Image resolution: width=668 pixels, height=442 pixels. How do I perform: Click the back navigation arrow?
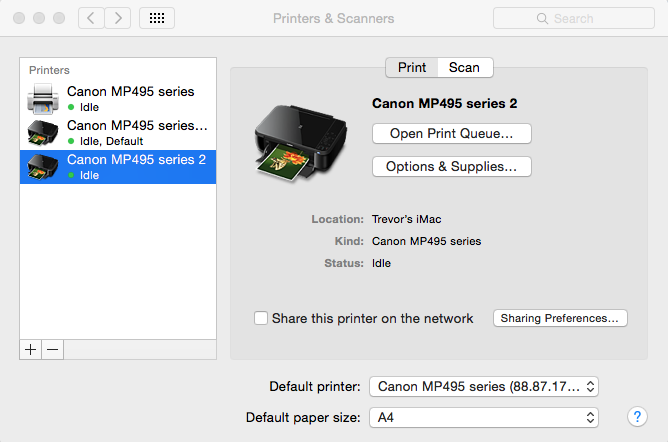pyautogui.click(x=90, y=18)
